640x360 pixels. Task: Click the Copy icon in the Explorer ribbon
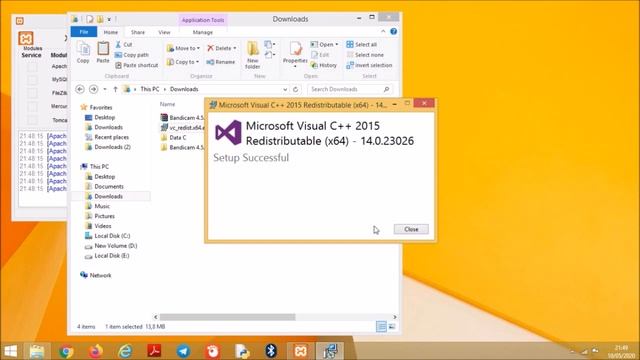[83, 53]
